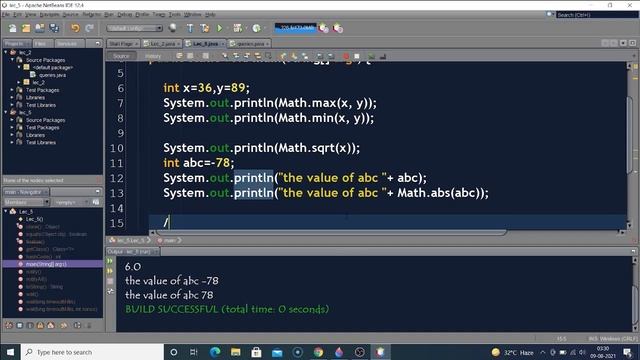Viewport: 640px width, 360px height.
Task: Open Microsoft Edge from the taskbar
Action: 215,352
